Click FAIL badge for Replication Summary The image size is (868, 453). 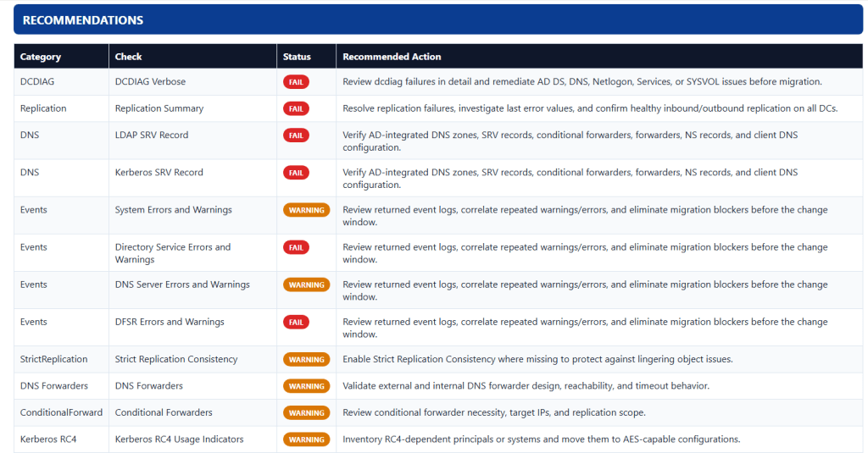tap(296, 108)
